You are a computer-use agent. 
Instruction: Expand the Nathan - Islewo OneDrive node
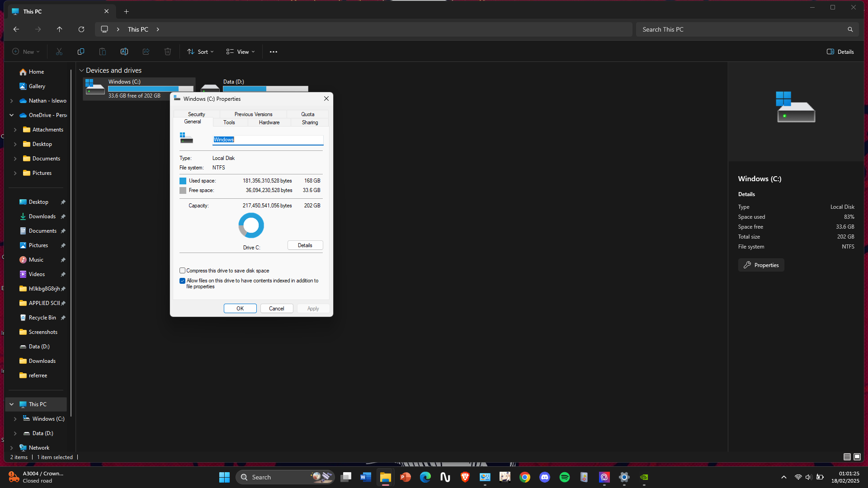pyautogui.click(x=11, y=101)
